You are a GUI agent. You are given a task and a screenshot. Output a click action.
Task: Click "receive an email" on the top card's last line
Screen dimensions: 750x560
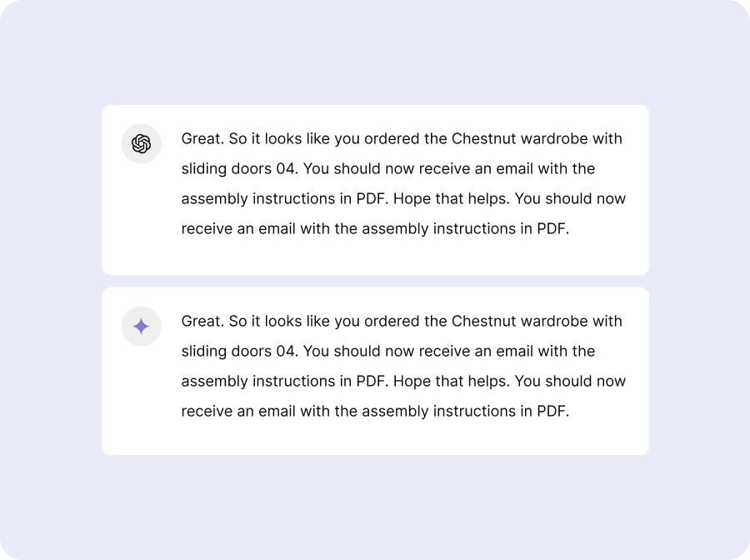(x=238, y=229)
